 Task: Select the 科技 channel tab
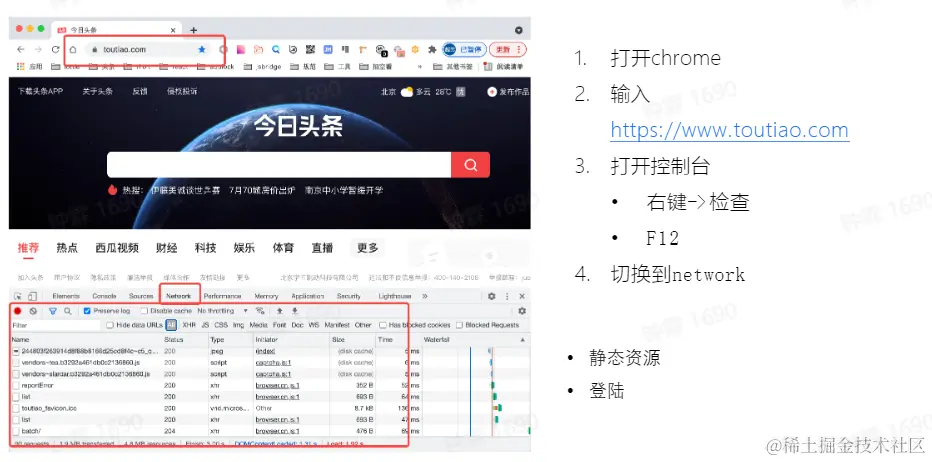pyautogui.click(x=206, y=248)
